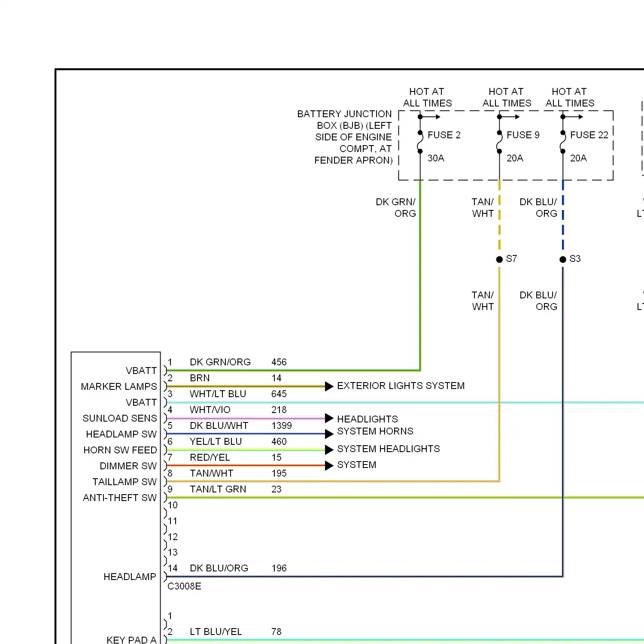Click the "HEADLIGHTS" destination label
Viewport: 644px width, 644px height.
(x=368, y=419)
